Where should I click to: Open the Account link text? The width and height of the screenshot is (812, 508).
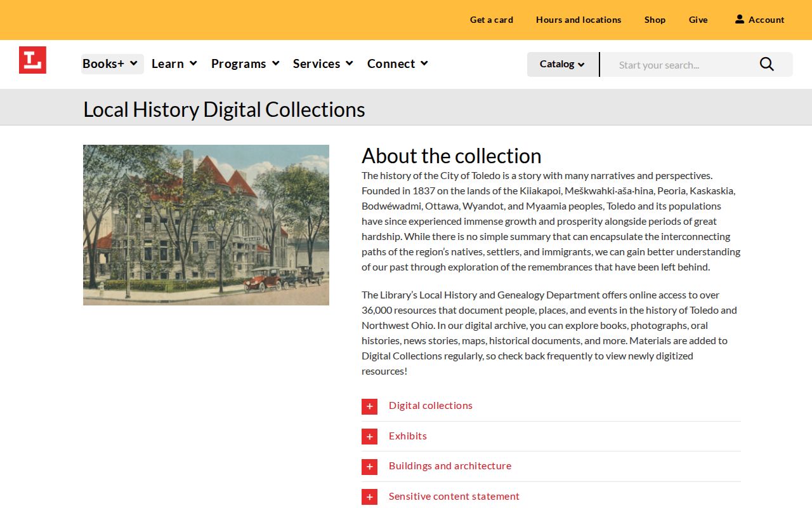click(x=766, y=20)
